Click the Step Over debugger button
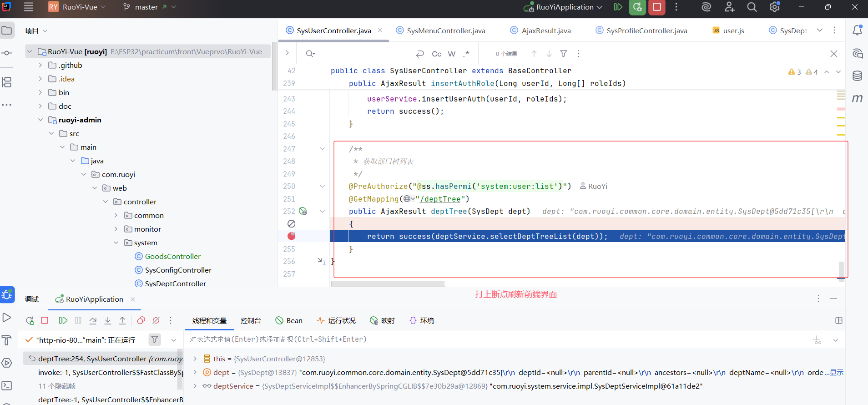The image size is (868, 405). click(93, 320)
